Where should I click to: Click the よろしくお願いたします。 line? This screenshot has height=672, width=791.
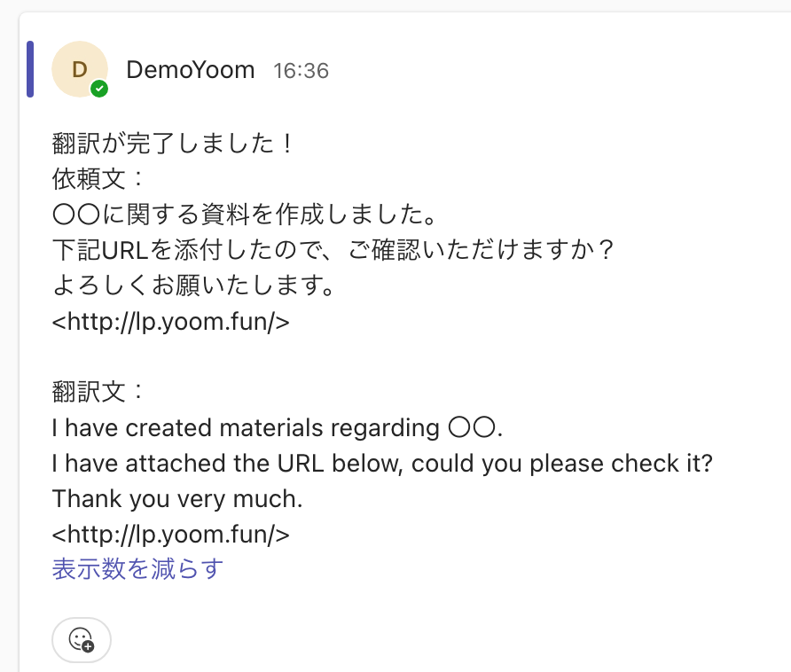pyautogui.click(x=192, y=286)
